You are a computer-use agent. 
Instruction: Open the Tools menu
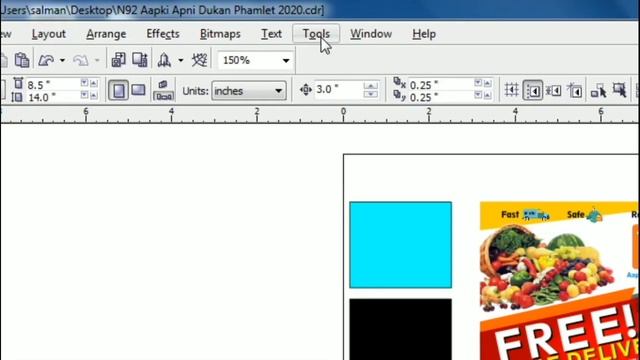(x=316, y=34)
